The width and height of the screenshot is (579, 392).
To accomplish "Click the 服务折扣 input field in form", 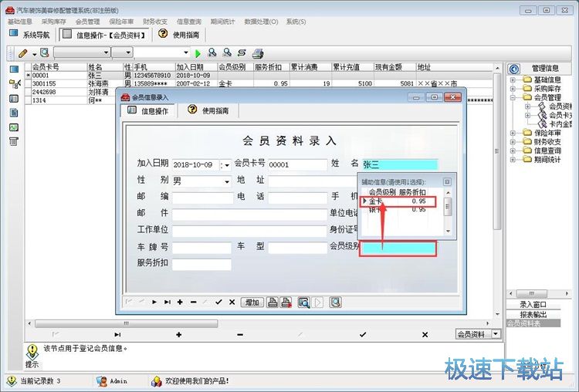I will point(201,264).
